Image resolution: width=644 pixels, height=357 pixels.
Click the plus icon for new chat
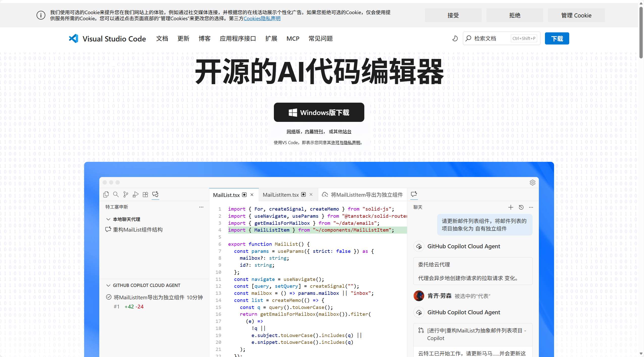click(511, 207)
